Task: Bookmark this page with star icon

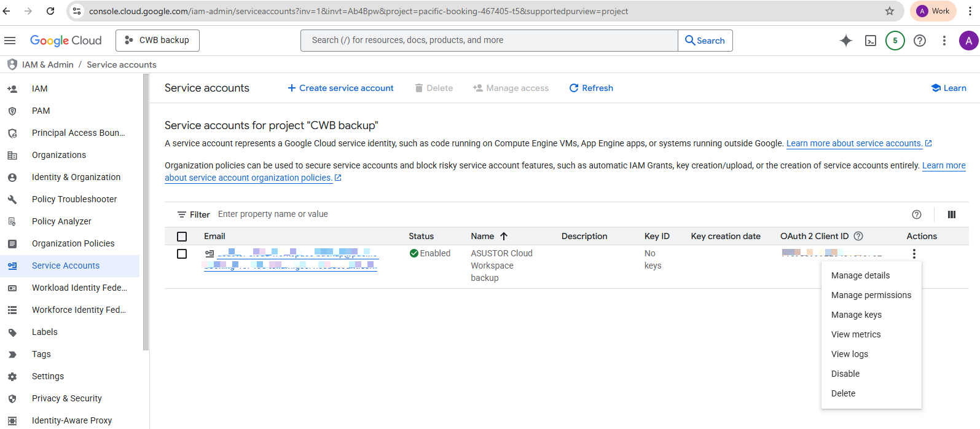Action: click(x=890, y=11)
